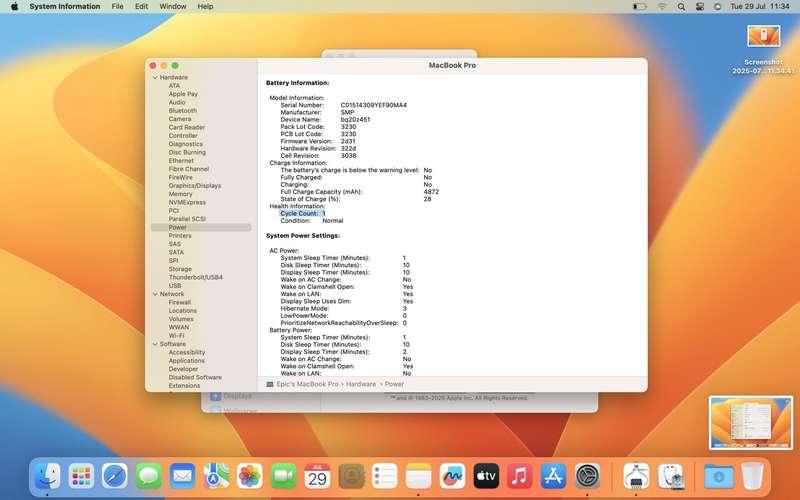Open Control Center in menu bar
The image size is (800, 500).
[x=699, y=7]
